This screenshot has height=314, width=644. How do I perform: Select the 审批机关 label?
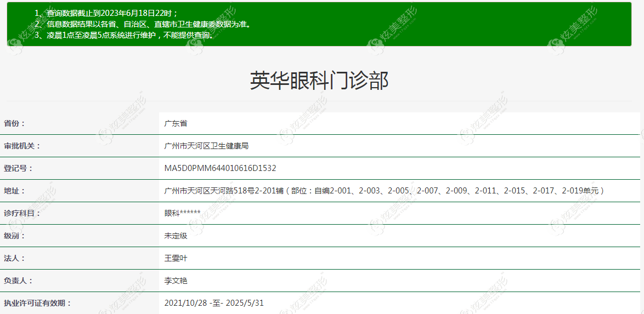(x=22, y=146)
